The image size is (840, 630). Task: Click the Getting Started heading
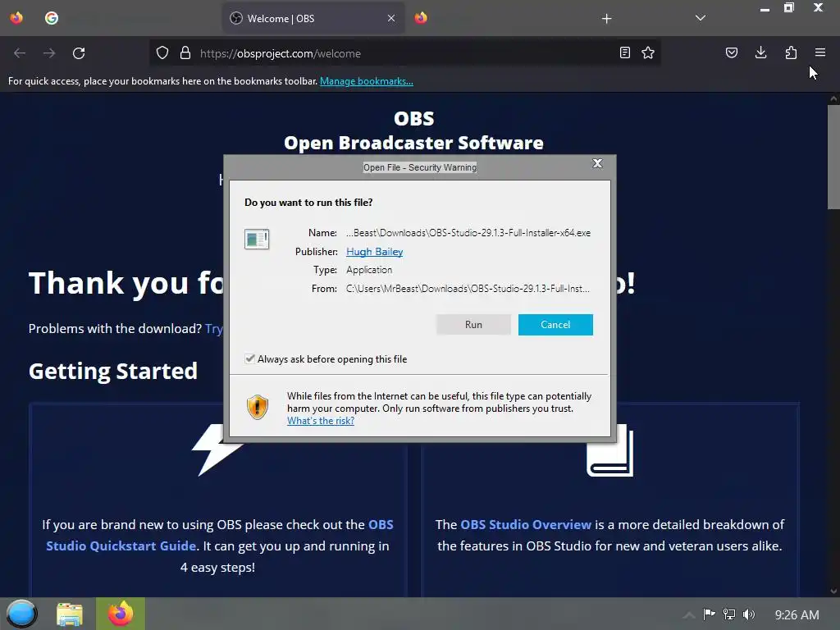click(x=113, y=372)
